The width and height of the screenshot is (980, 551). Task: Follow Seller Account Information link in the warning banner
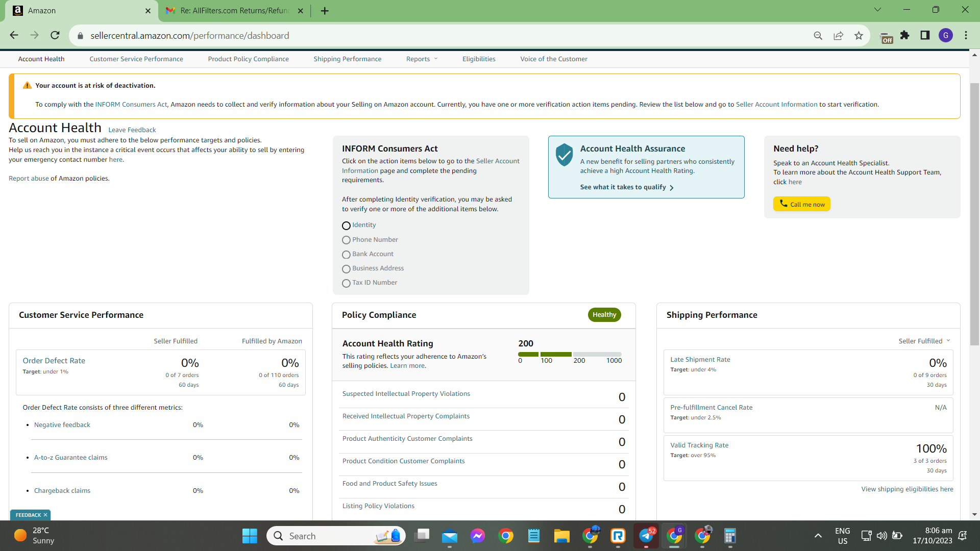(777, 105)
